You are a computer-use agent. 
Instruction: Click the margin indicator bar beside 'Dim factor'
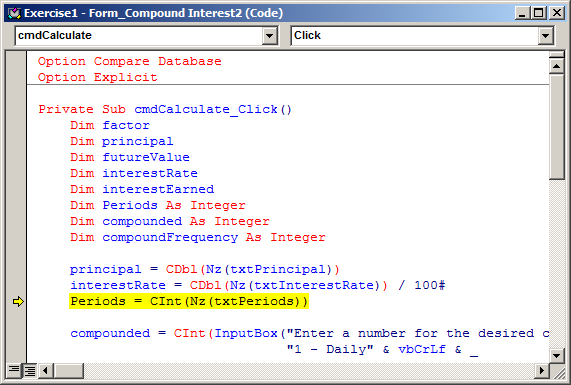tap(16, 125)
